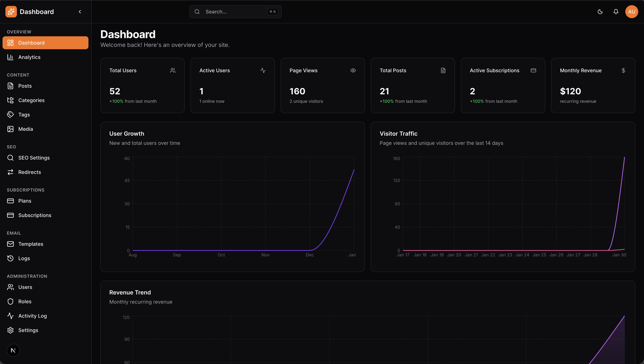Collapse the sidebar with the chevron arrow
Viewport: 644px width, 364px height.
pos(80,12)
